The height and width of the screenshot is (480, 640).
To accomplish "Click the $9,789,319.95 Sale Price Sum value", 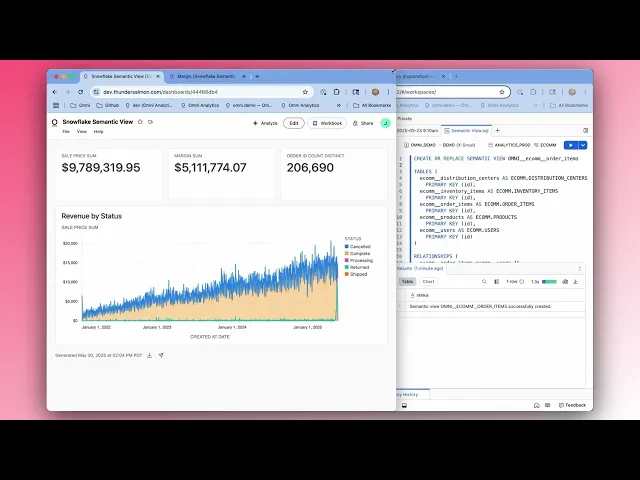I will [101, 168].
